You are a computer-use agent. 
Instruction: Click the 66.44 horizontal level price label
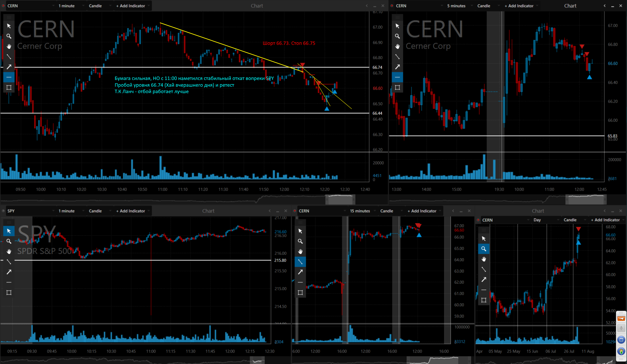[x=377, y=113]
